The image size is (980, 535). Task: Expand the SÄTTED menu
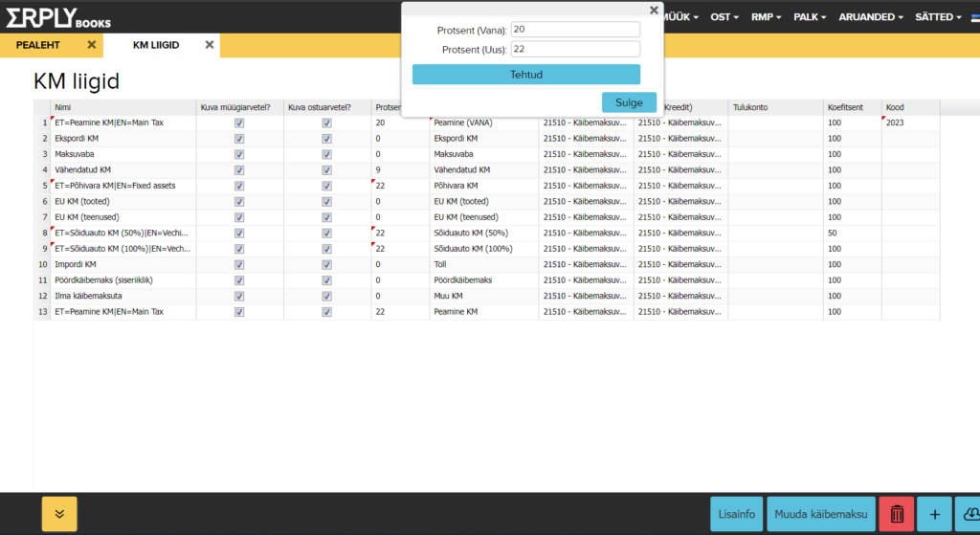click(x=938, y=17)
